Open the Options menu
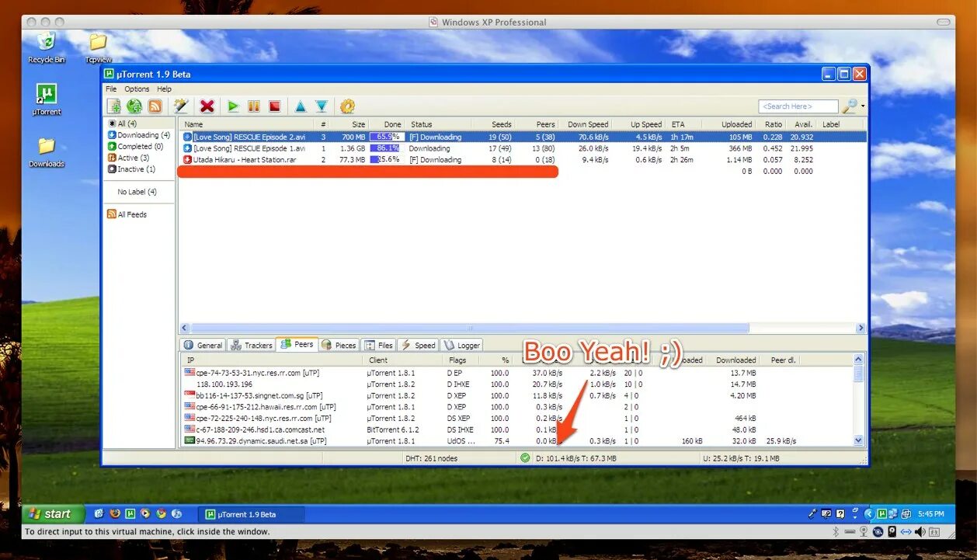This screenshot has height=560, width=977. point(137,89)
